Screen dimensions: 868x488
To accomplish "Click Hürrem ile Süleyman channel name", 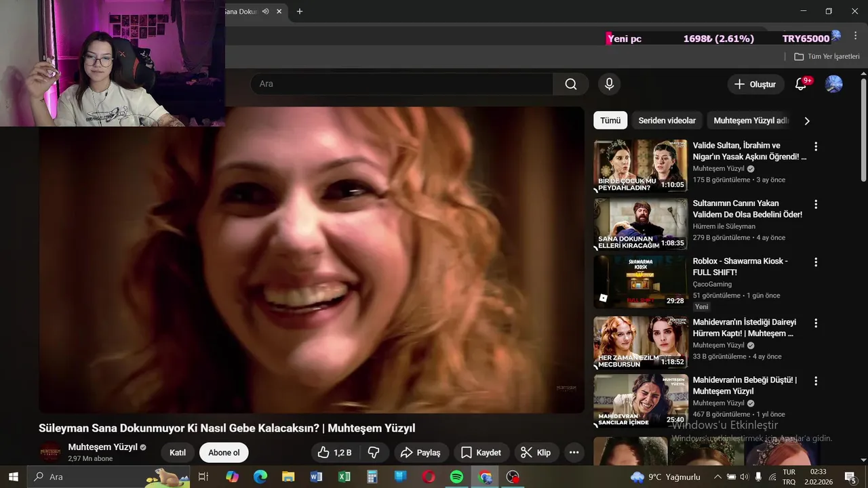I will point(724,226).
